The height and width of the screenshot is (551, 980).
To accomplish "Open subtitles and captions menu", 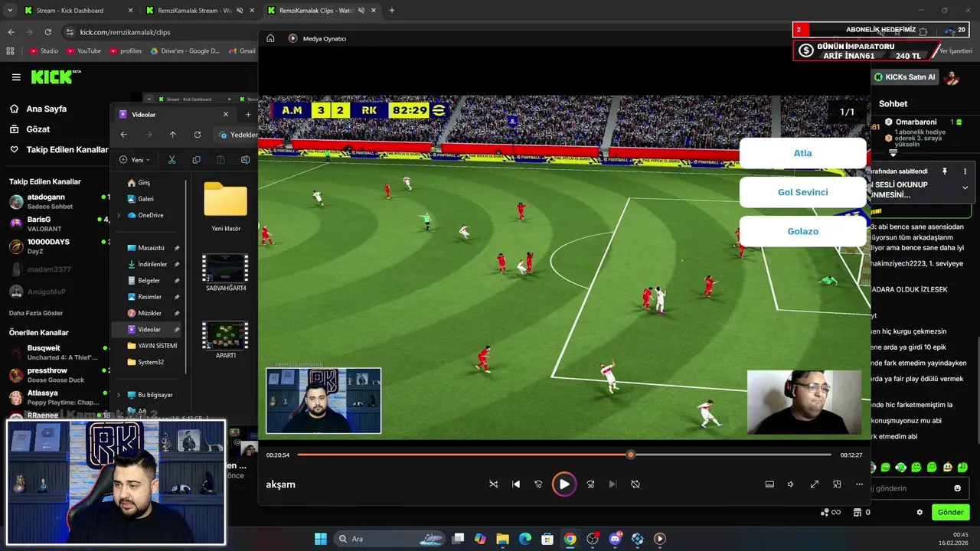I will (x=769, y=484).
